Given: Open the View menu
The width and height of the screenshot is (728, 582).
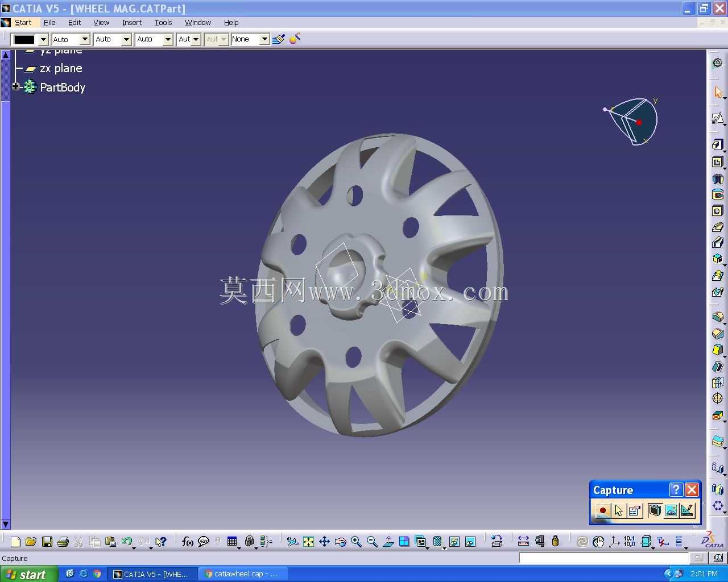Looking at the screenshot, I should coord(101,23).
